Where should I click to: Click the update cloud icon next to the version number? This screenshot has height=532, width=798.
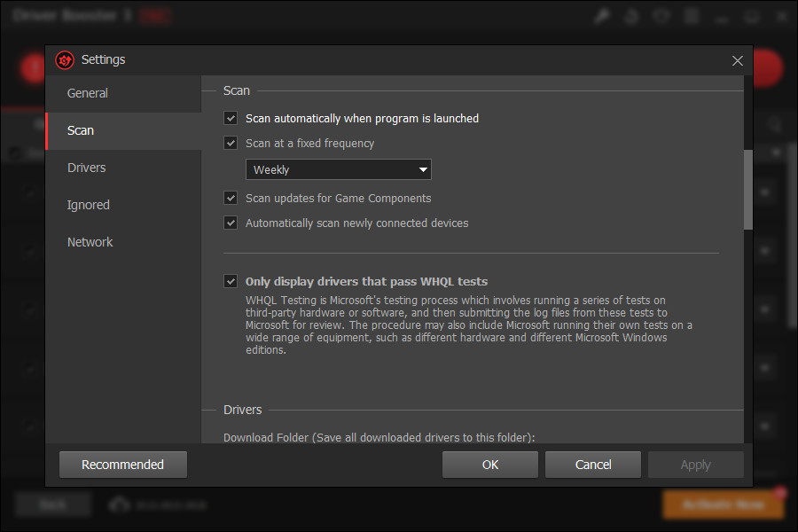pos(119,504)
